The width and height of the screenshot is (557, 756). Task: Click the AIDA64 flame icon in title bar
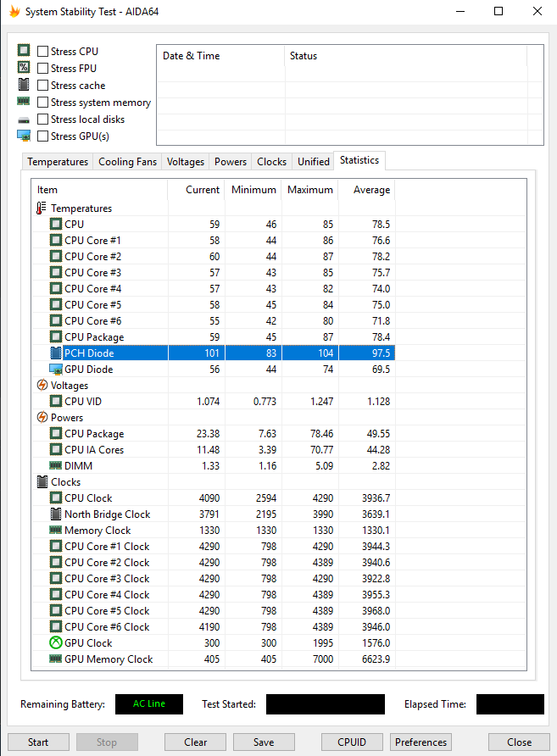[14, 11]
